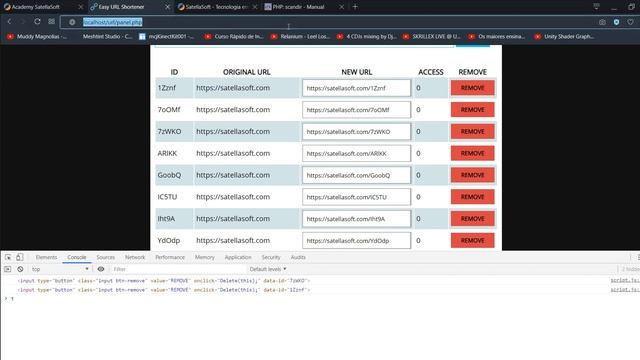Image resolution: width=640 pixels, height=360 pixels.
Task: Click the new URL field ending in 7oOMf
Action: click(356, 110)
